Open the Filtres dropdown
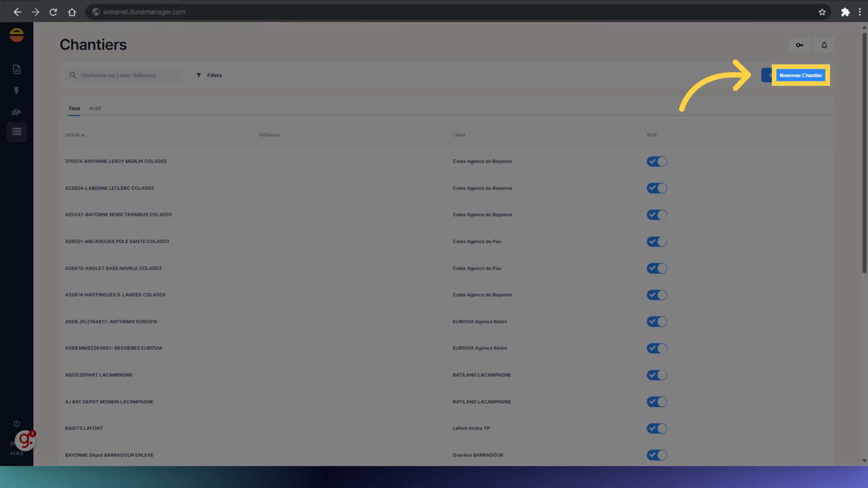The image size is (868, 488). pyautogui.click(x=209, y=75)
